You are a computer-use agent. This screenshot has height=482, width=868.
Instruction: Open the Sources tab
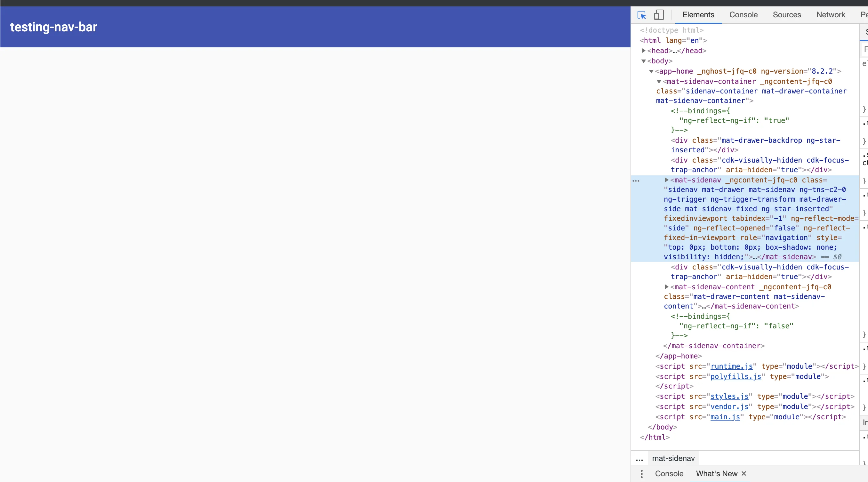787,15
